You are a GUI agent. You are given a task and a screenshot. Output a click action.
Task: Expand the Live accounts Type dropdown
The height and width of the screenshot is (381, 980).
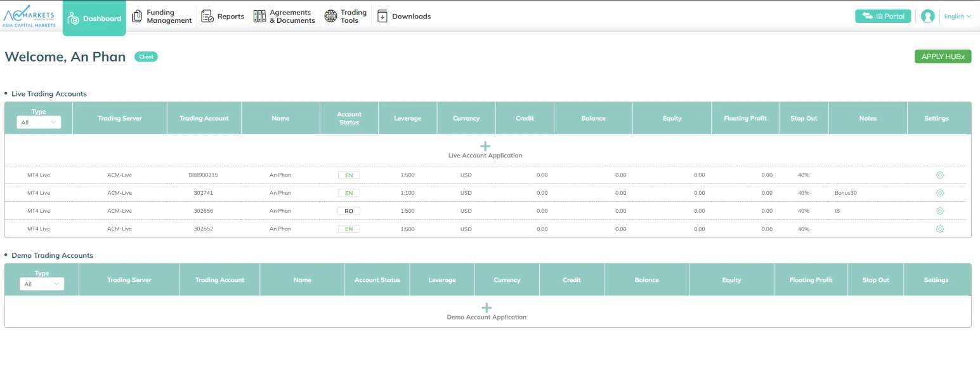(x=39, y=123)
